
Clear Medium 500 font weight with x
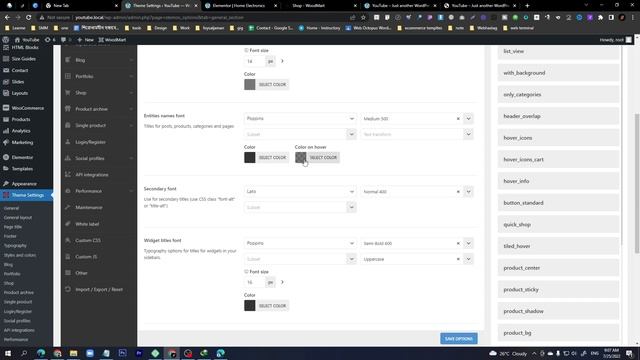point(458,119)
